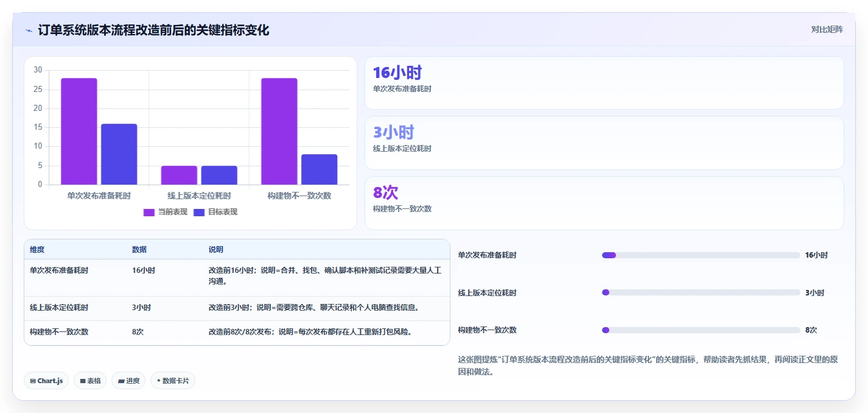Click the 线上版本定位耗时 cell in the table
The width and height of the screenshot is (868, 413).
pos(59,308)
